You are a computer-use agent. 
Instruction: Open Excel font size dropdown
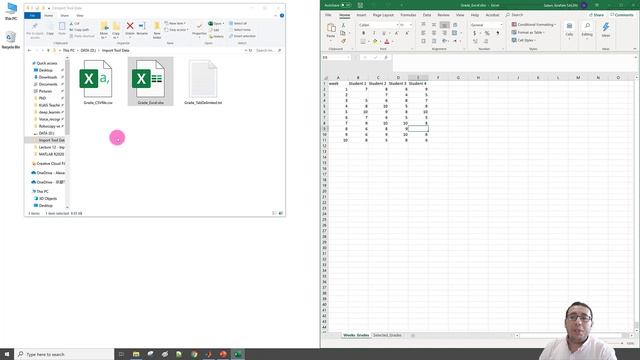tap(411, 25)
